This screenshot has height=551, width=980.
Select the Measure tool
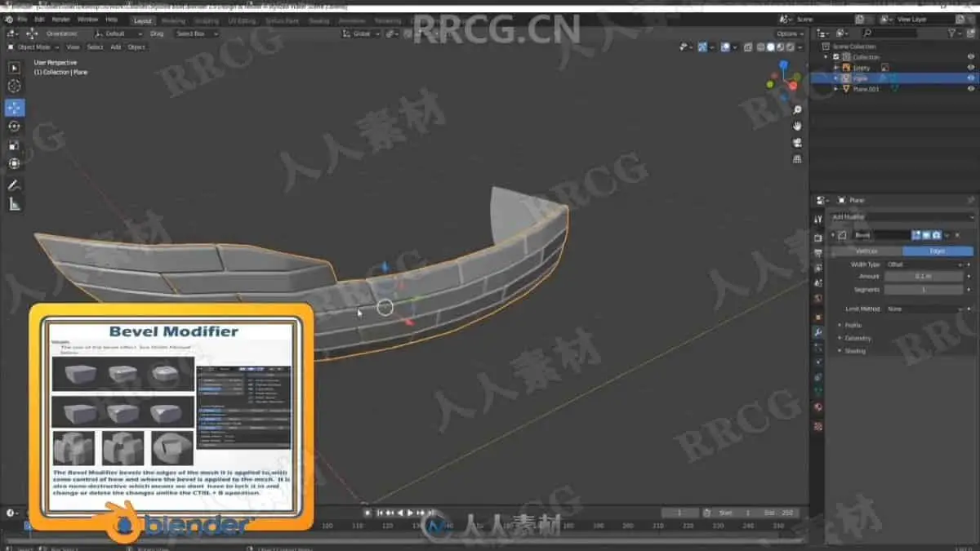(x=14, y=205)
